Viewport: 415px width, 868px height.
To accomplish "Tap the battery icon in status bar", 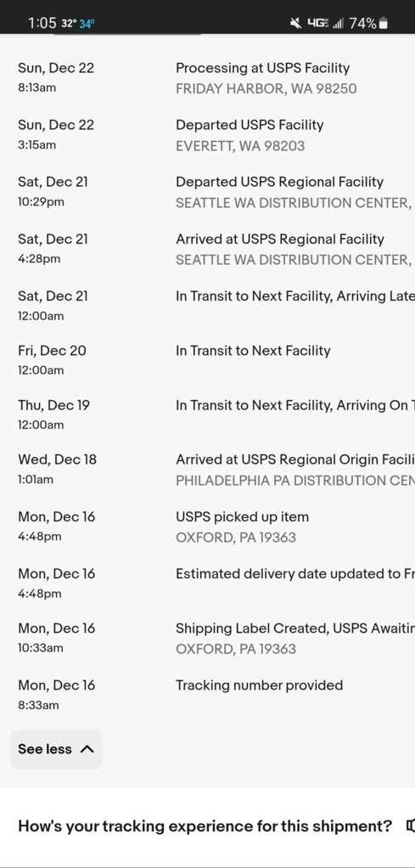I will [384, 23].
